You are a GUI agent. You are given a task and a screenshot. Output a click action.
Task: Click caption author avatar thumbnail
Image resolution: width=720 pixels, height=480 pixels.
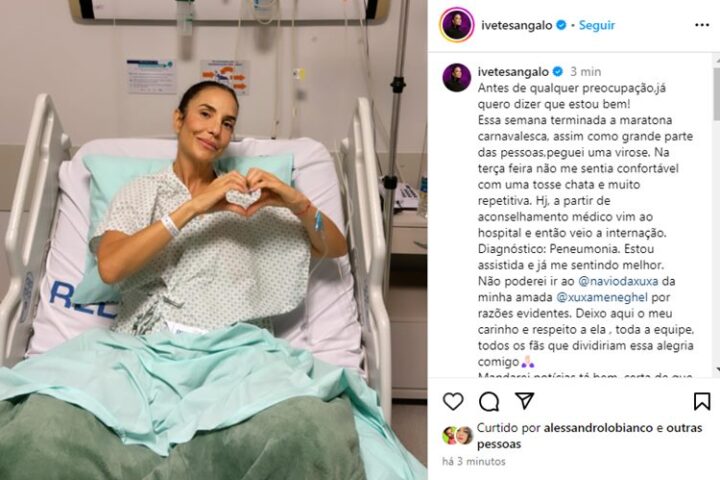456,78
